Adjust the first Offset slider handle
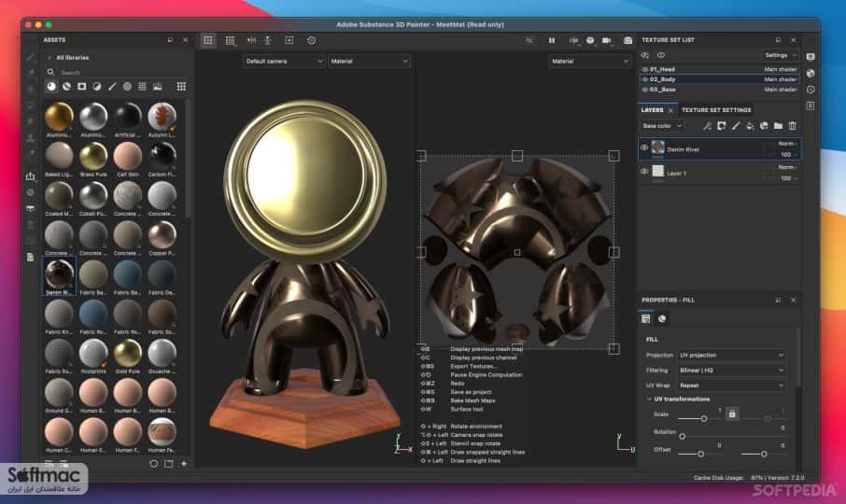The width and height of the screenshot is (846, 504). tap(700, 454)
